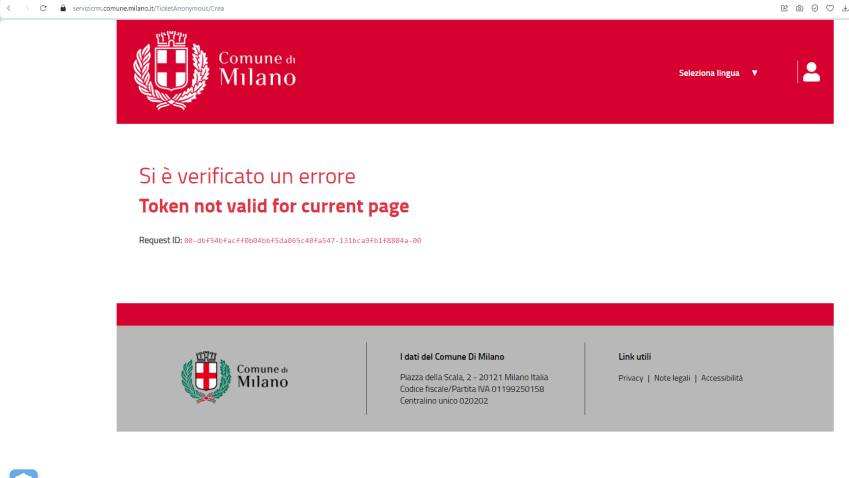Click the Comune di Milano header logo
Viewport: 849px width, 478px height.
tap(215, 69)
